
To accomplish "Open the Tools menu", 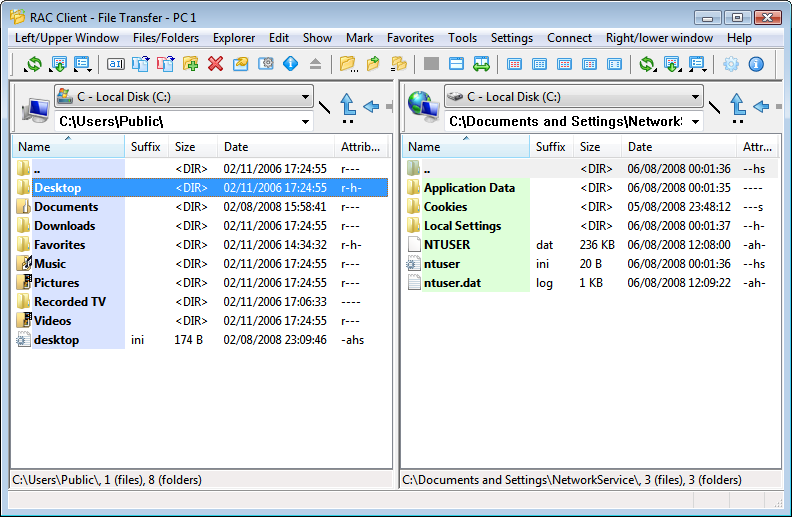I will point(462,38).
